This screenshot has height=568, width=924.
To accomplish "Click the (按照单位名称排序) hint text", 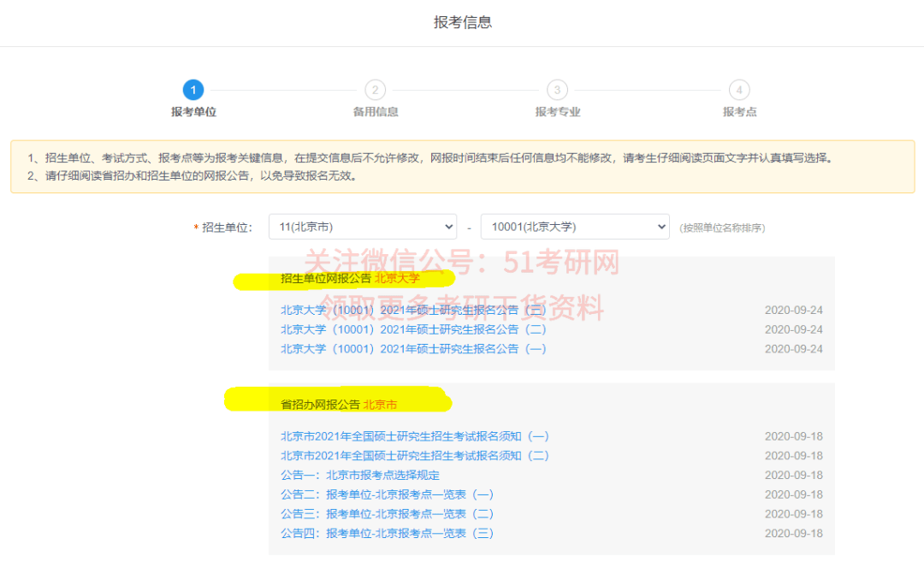I will [x=722, y=228].
